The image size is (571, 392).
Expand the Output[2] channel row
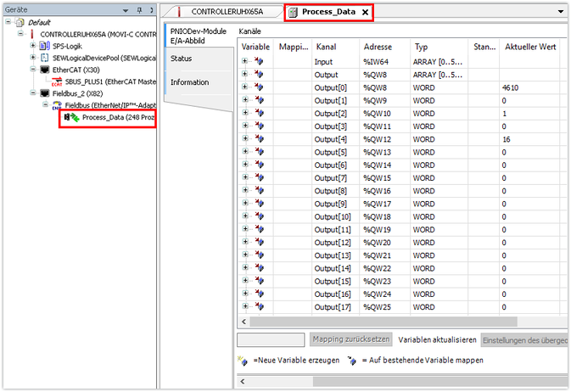pos(245,113)
